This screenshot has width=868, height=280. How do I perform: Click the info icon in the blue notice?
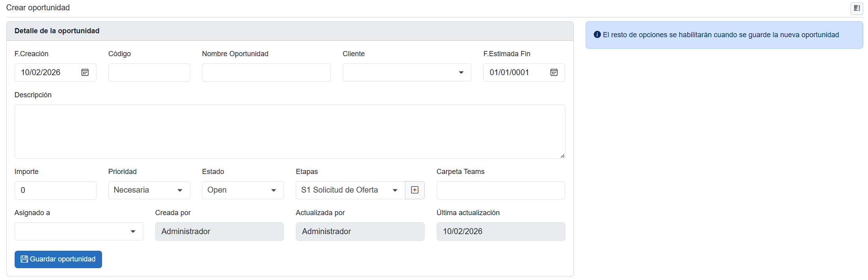[597, 35]
